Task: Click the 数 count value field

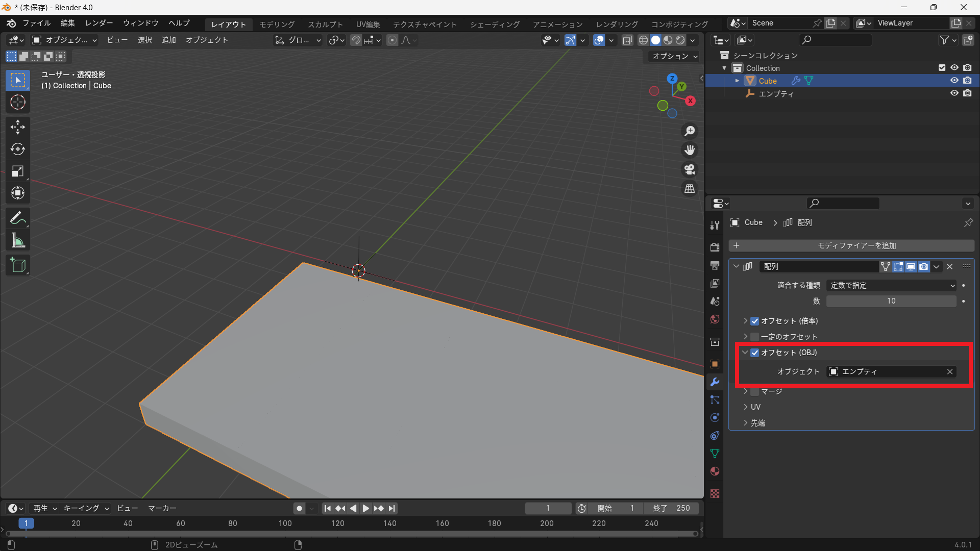Action: coord(891,302)
